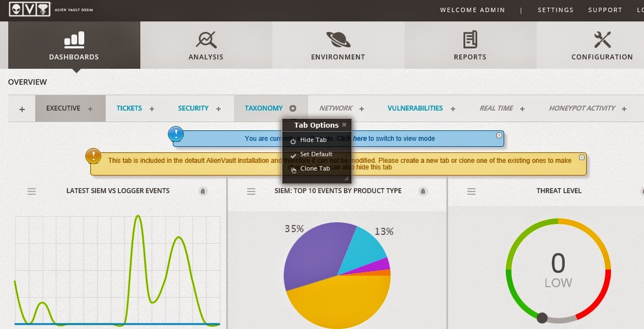Open the Dashboards section icon
This screenshot has width=644, height=329.
coord(74,40)
